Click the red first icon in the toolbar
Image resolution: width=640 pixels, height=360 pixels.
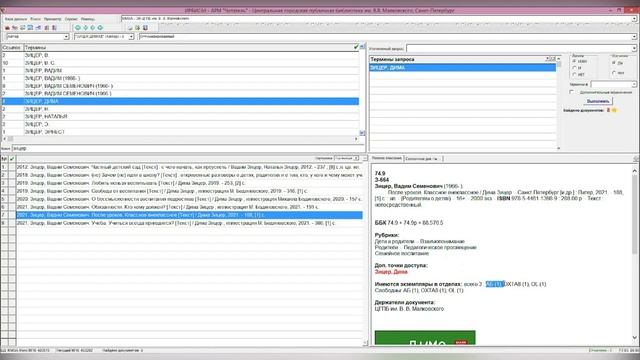[7, 28]
